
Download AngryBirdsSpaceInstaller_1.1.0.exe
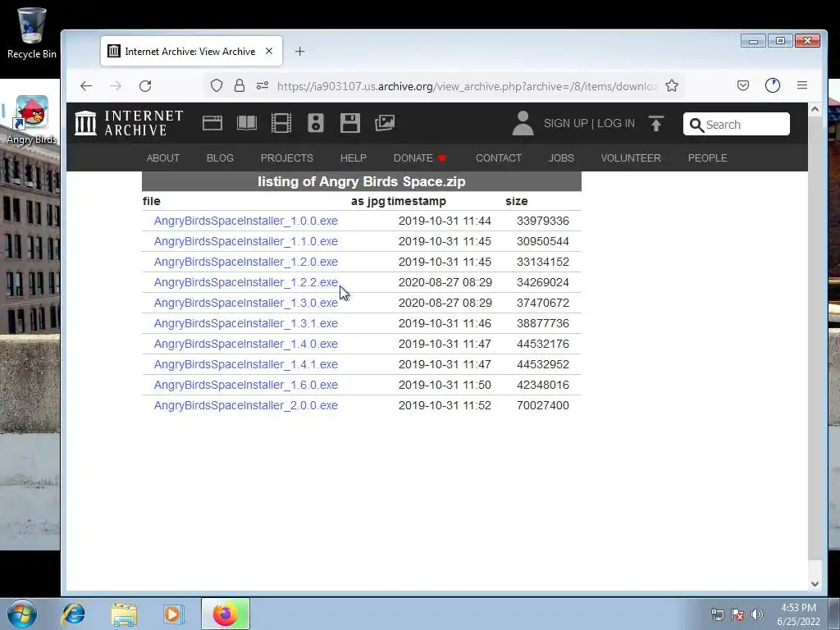[x=246, y=241]
